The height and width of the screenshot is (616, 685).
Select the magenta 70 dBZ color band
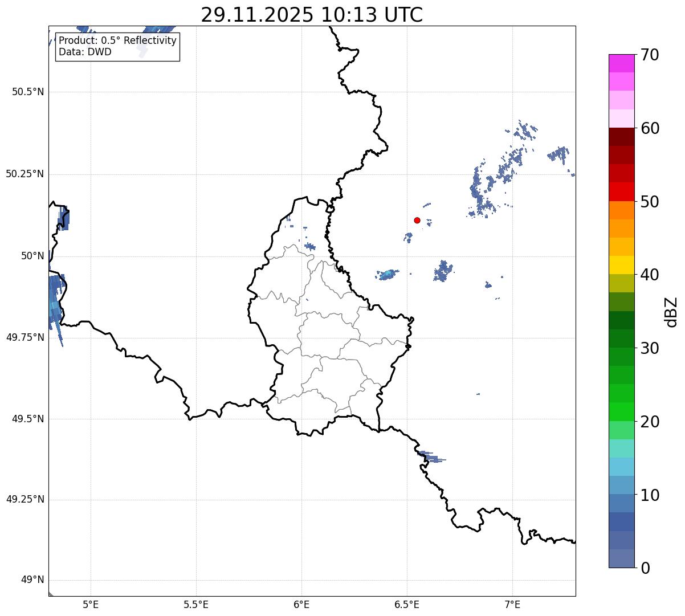[621, 63]
